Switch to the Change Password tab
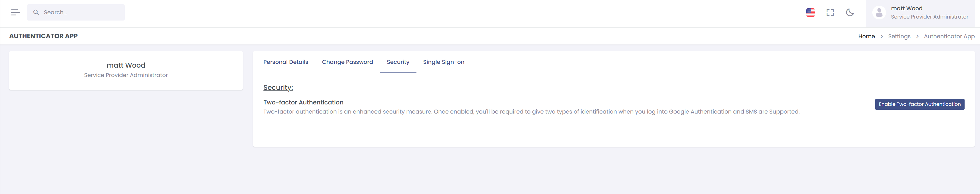Image resolution: width=980 pixels, height=194 pixels. point(347,62)
